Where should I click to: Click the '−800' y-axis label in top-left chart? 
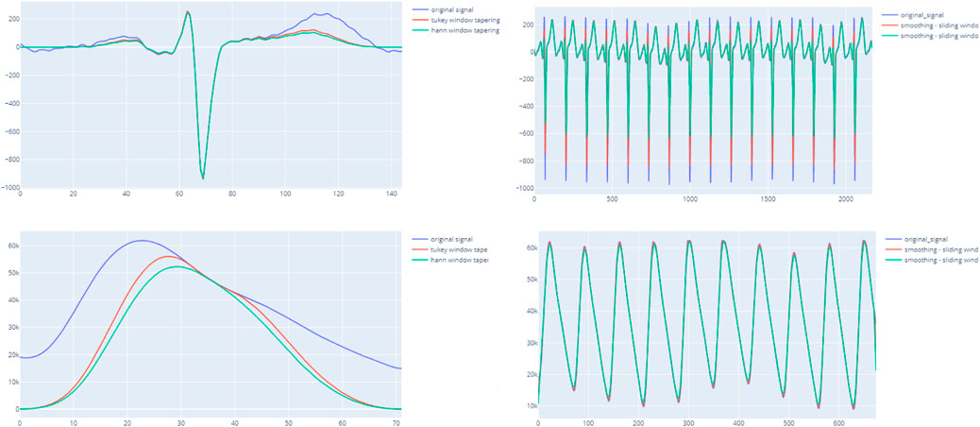click(10, 160)
